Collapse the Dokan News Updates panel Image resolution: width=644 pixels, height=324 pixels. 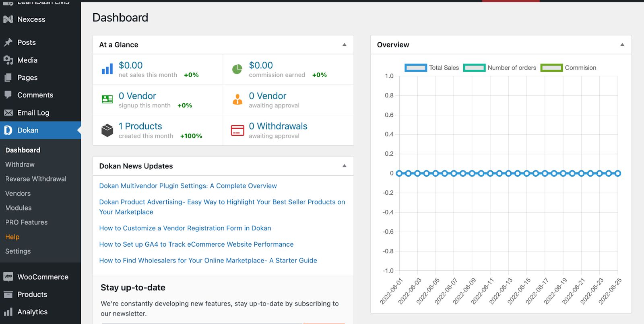(x=345, y=166)
